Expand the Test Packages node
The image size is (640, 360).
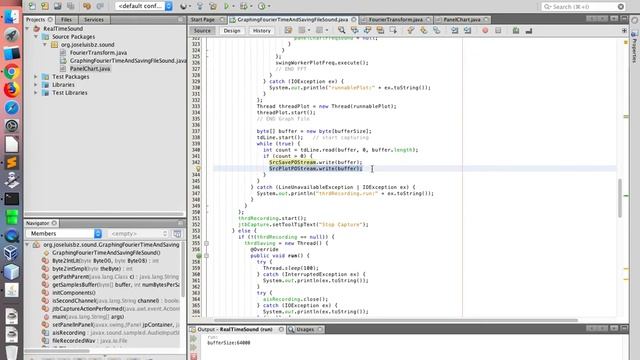pos(36,77)
